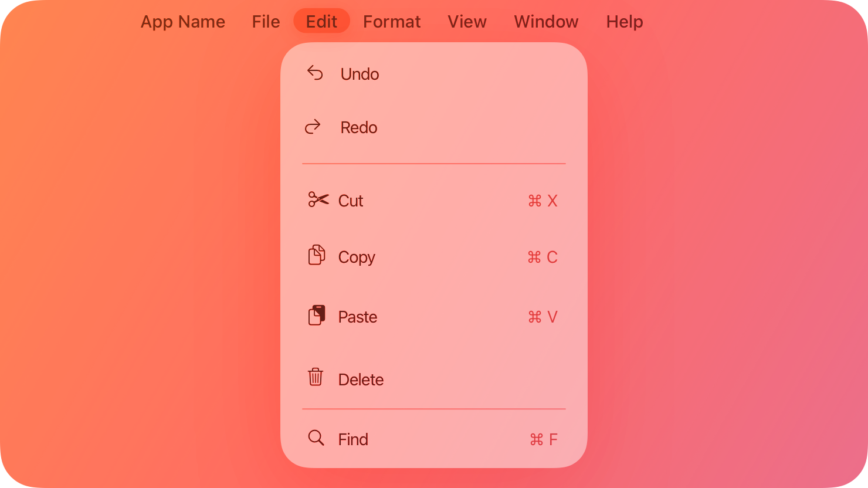Select Redo from the Edit menu
This screenshot has width=868, height=488.
click(x=358, y=127)
